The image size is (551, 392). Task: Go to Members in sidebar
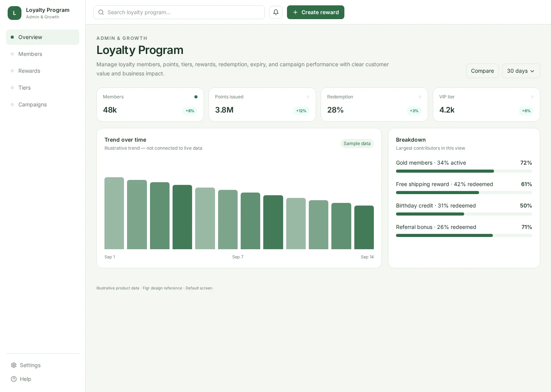[42, 54]
